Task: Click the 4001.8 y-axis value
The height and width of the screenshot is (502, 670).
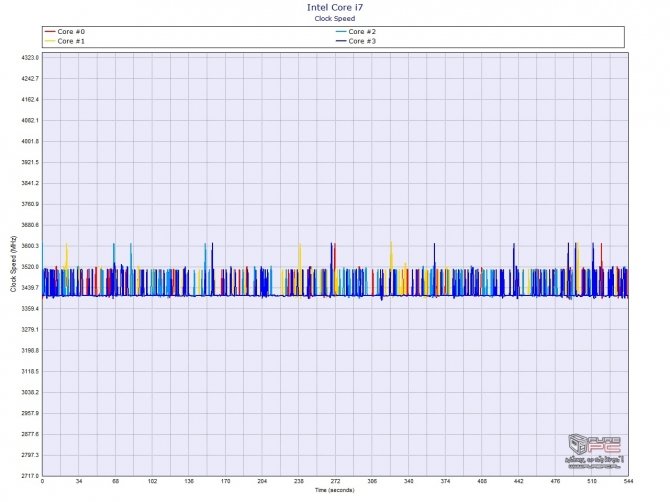Action: pyautogui.click(x=30, y=141)
